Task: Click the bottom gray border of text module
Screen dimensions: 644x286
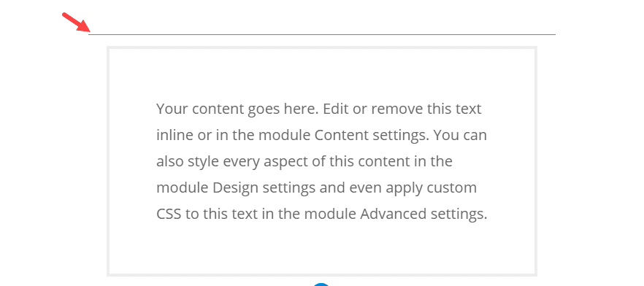Action: 322,274
